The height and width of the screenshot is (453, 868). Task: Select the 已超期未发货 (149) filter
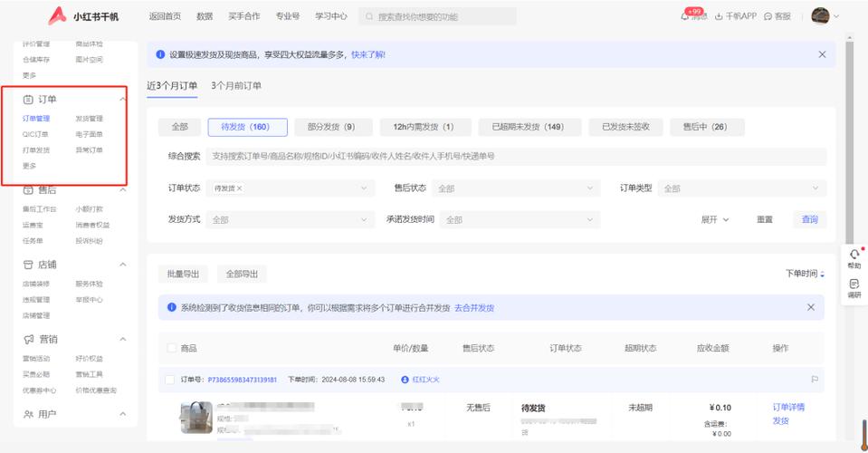pos(528,127)
